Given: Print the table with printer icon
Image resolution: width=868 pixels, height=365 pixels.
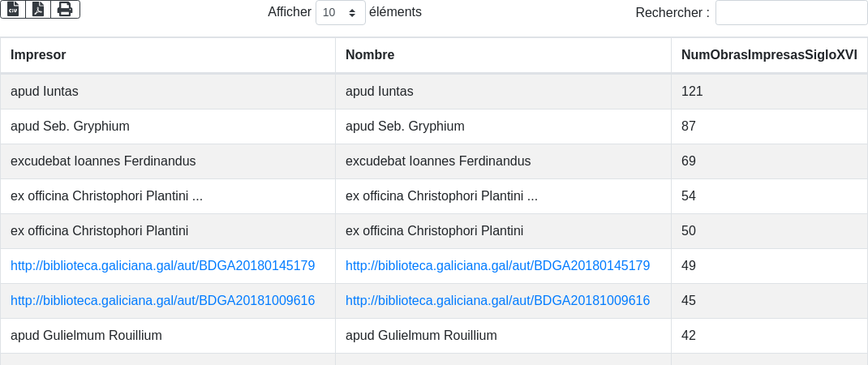Looking at the screenshot, I should 65,9.
